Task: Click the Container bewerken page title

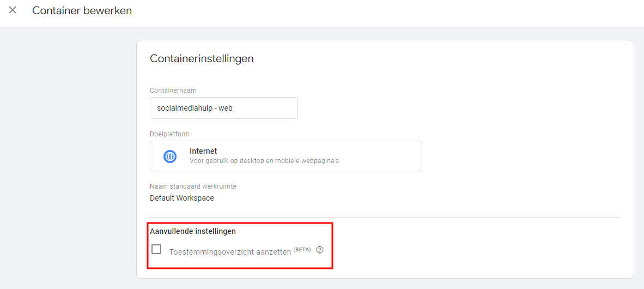Action: pyautogui.click(x=82, y=10)
